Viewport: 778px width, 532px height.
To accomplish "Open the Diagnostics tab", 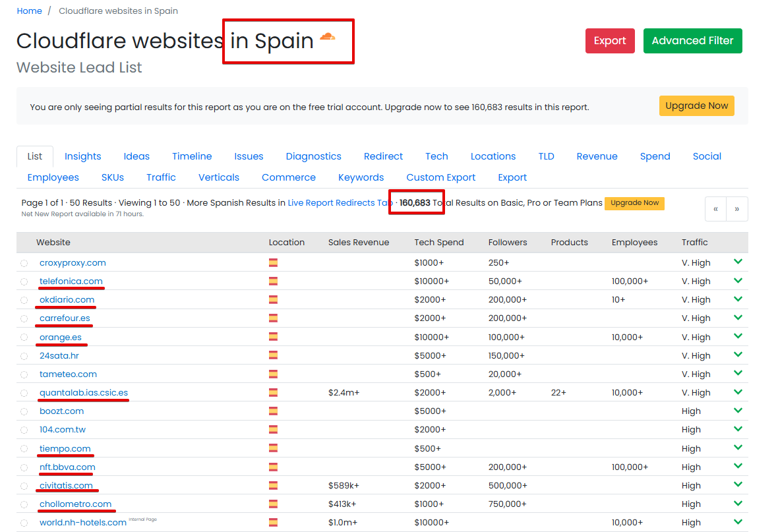I will point(314,156).
